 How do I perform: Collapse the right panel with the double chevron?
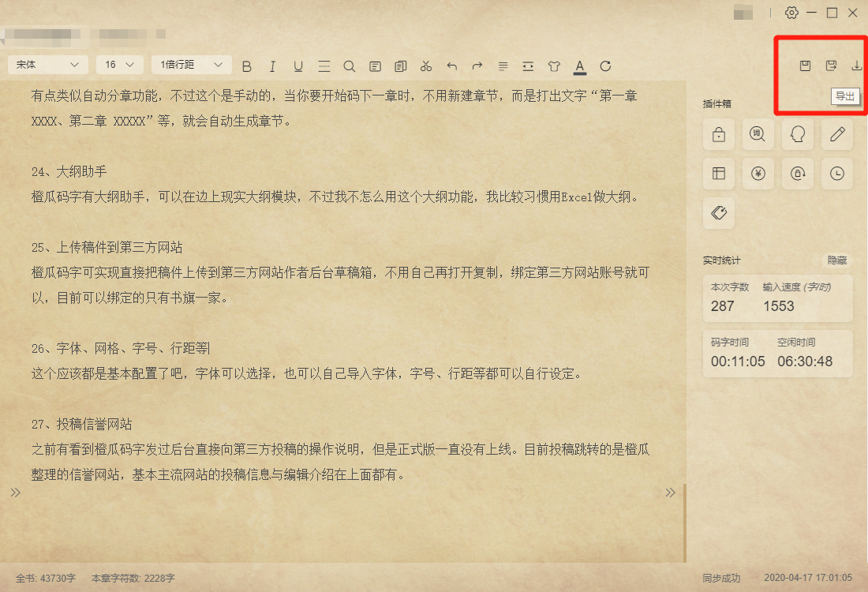(671, 493)
